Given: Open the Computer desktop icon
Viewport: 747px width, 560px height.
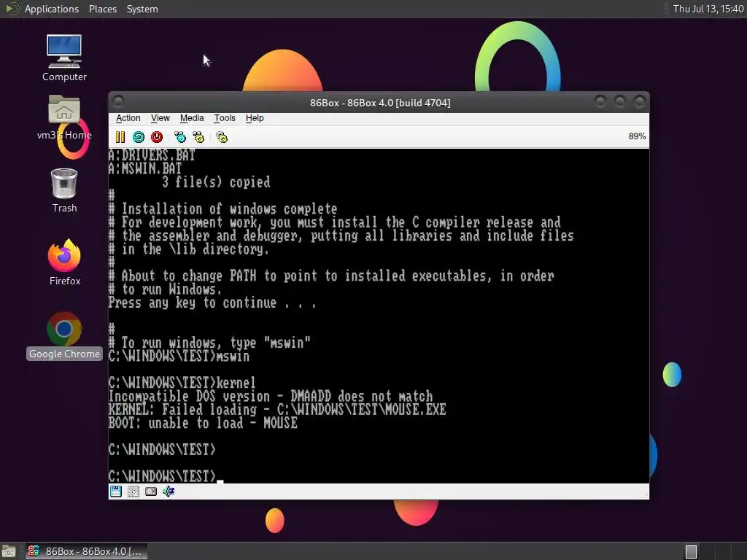Looking at the screenshot, I should (x=64, y=58).
